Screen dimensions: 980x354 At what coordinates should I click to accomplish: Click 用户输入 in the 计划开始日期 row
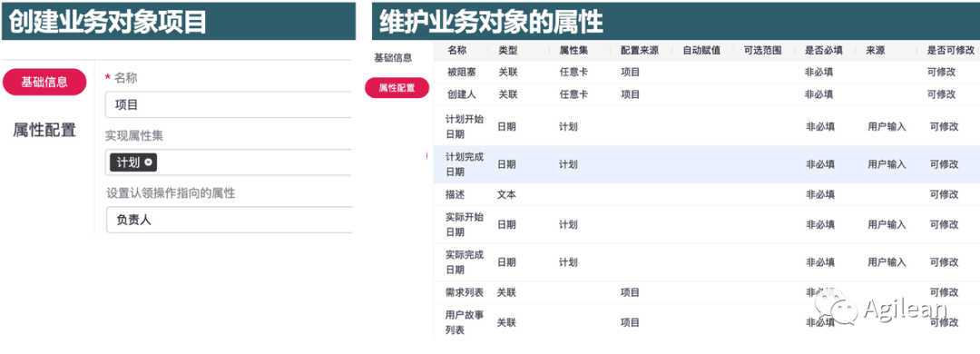coord(887,126)
